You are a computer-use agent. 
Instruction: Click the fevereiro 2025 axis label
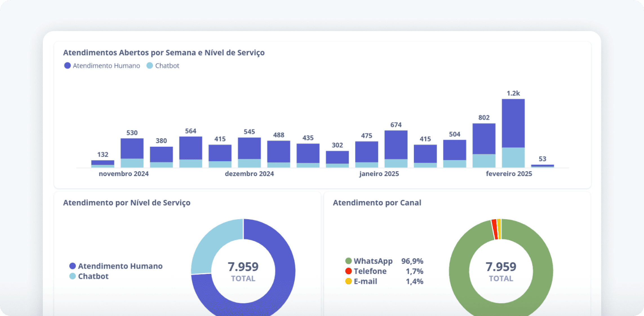[509, 174]
